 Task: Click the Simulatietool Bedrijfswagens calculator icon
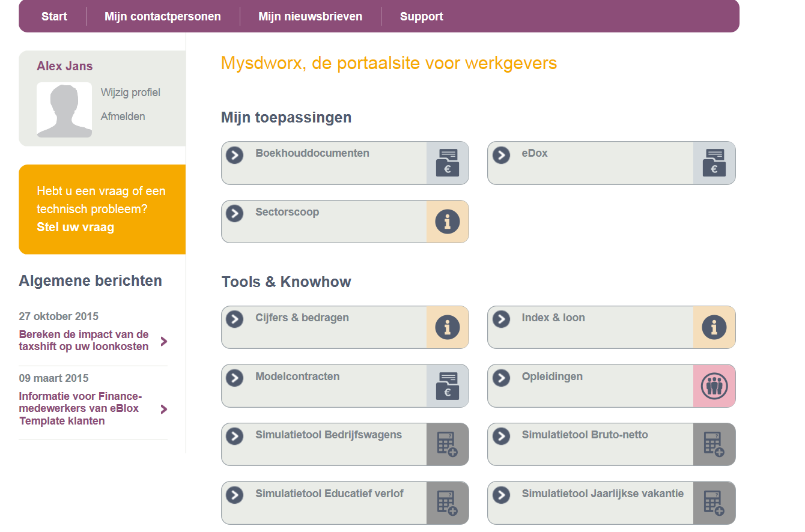[448, 444]
